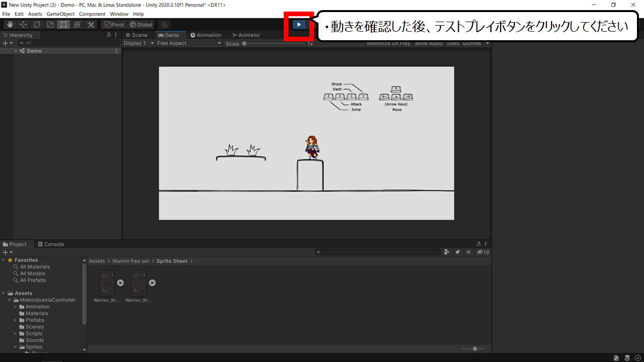Switch to the Scene tab
644x362 pixels.
tap(137, 35)
